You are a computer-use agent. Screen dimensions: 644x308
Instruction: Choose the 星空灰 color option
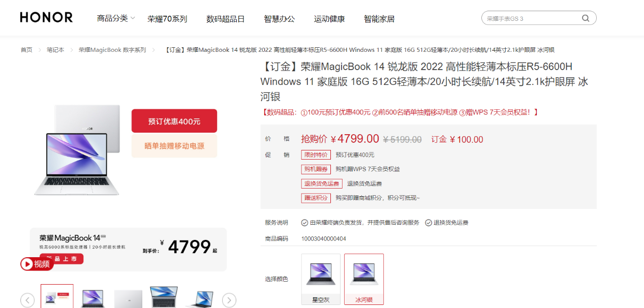point(321,279)
